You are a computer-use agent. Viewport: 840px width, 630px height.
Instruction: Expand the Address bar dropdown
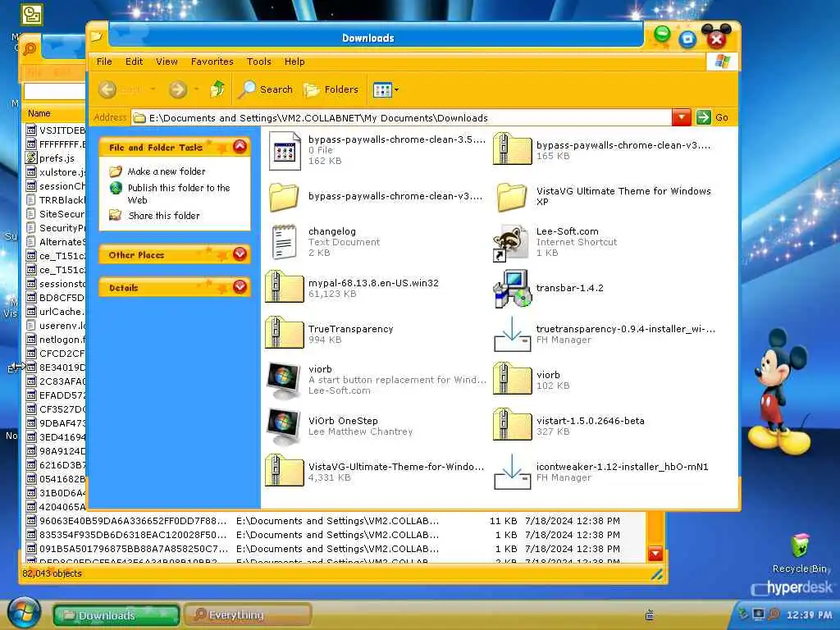681,117
